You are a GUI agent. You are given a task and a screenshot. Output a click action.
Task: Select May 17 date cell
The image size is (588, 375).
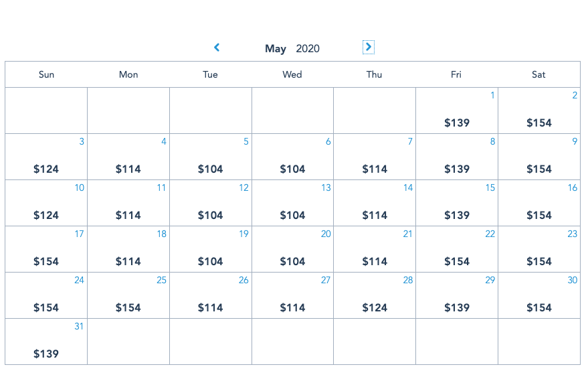[46, 250]
